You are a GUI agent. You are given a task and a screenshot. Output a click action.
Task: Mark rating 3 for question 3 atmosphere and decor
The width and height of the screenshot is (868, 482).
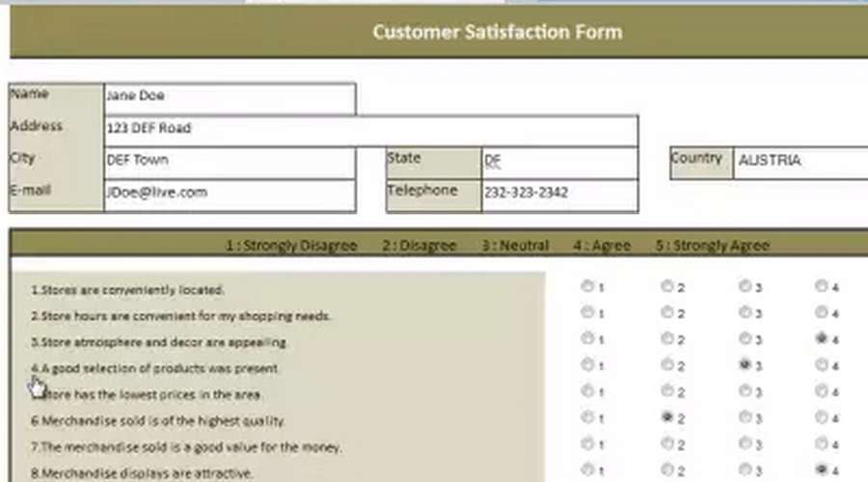pyautogui.click(x=746, y=338)
